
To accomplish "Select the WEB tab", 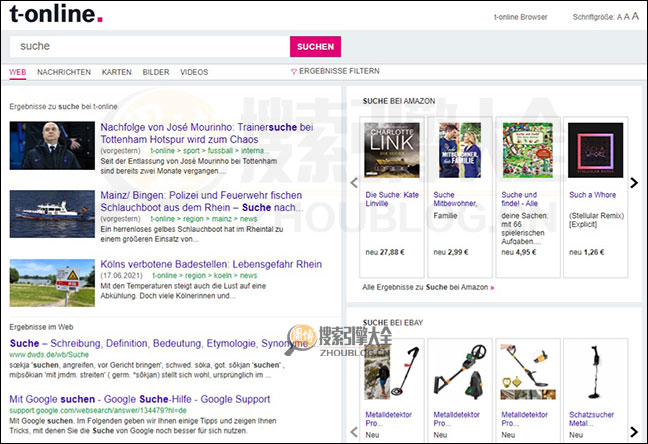I will click(x=18, y=72).
